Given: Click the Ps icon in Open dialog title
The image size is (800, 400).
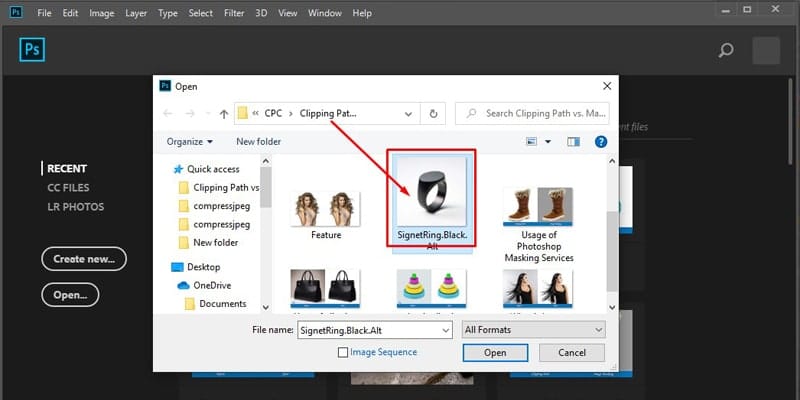Looking at the screenshot, I should coord(165,86).
